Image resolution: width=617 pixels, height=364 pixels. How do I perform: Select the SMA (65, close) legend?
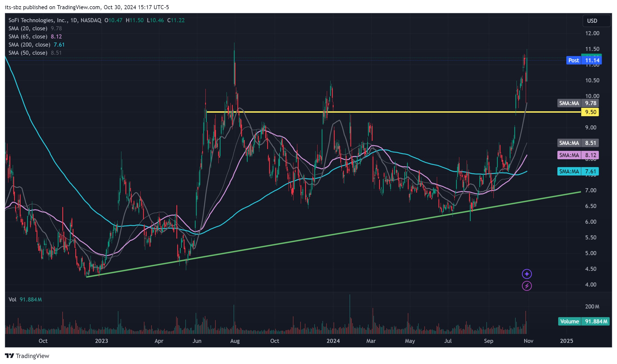pos(35,37)
